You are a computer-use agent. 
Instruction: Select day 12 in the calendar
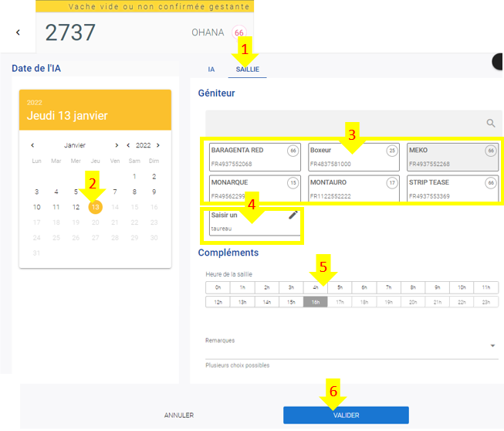point(76,207)
